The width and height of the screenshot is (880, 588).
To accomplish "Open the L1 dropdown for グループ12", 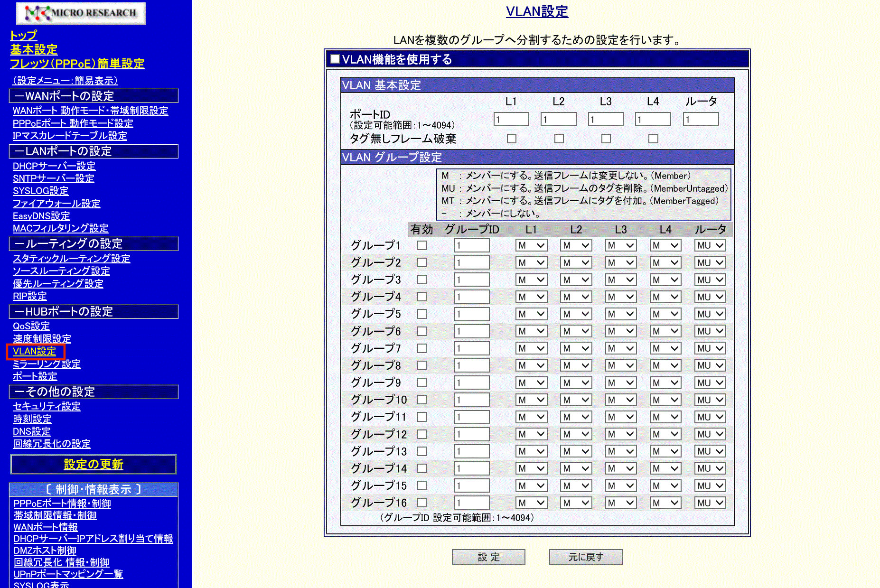I will point(531,434).
